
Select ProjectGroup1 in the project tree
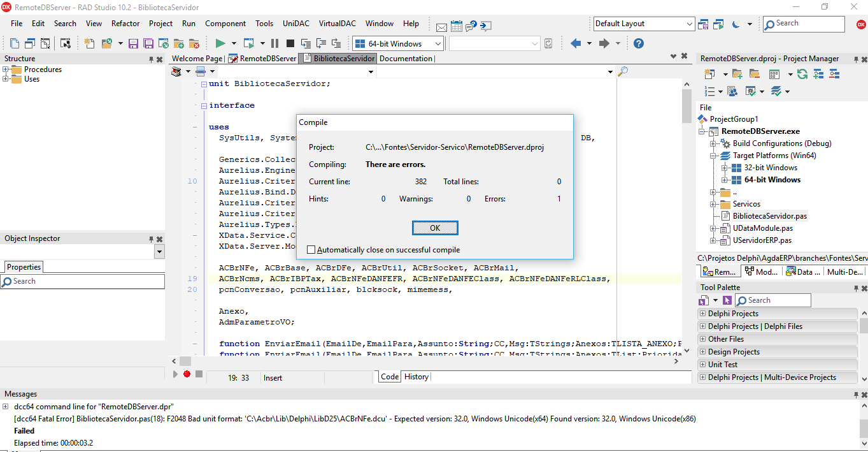pos(734,119)
